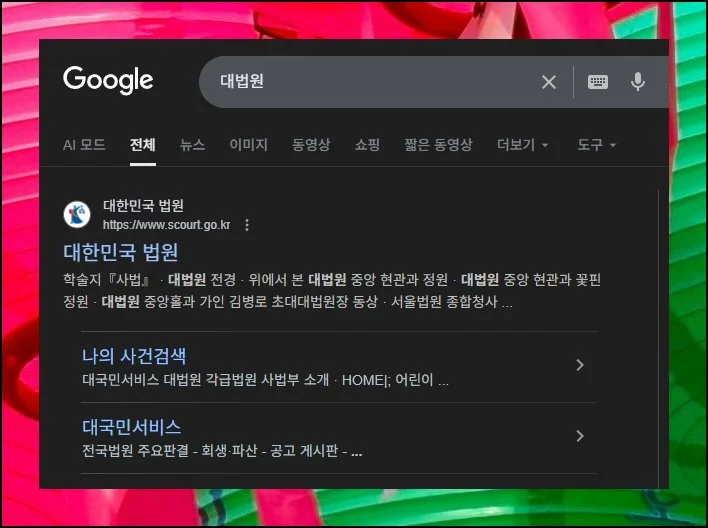
Task: Open the 대한민국 법원 result title link
Action: coord(121,252)
